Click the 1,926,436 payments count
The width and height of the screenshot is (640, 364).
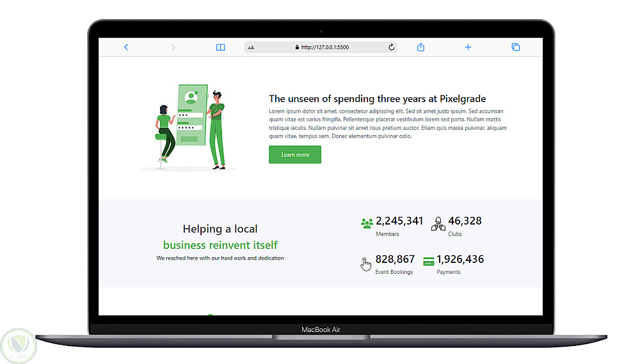click(460, 259)
